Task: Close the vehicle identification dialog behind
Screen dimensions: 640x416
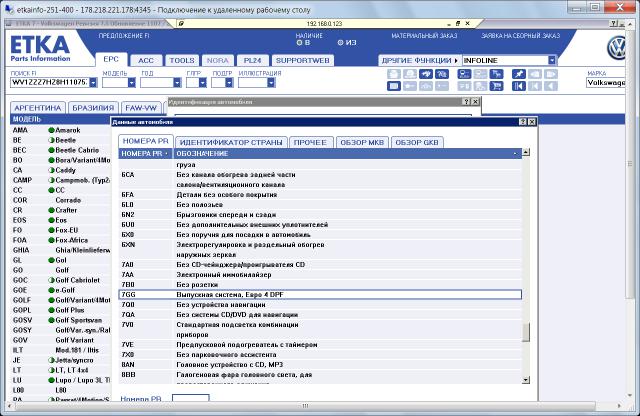Action: tap(476, 102)
